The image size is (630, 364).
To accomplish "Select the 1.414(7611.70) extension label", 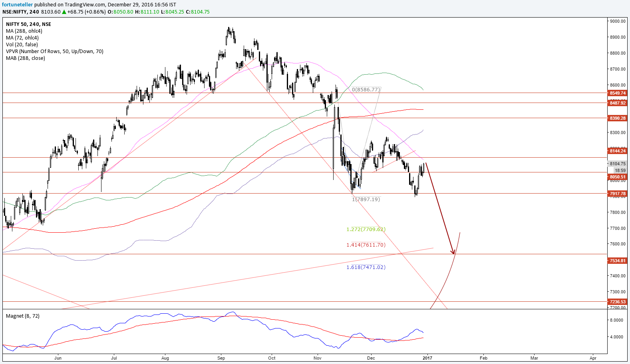I will (x=366, y=245).
